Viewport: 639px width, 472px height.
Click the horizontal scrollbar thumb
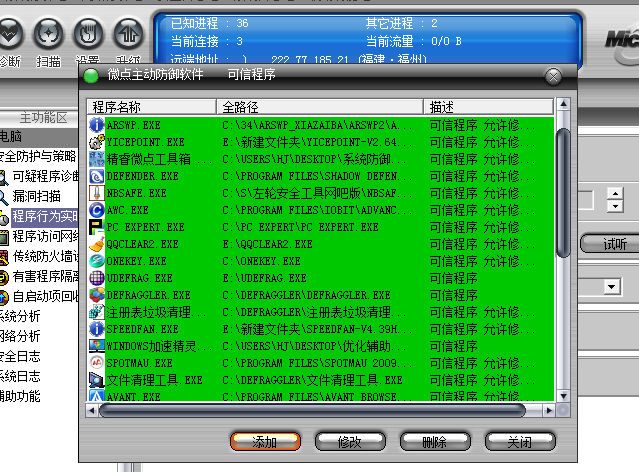click(x=313, y=410)
